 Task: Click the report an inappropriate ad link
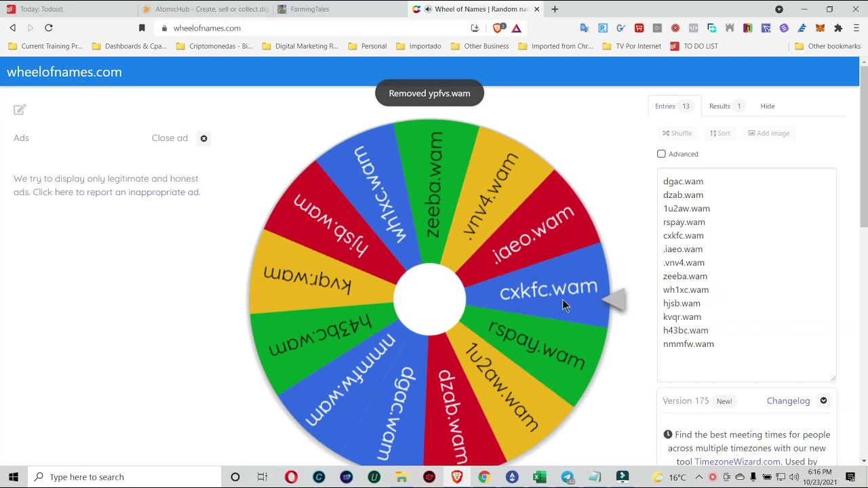click(x=117, y=192)
